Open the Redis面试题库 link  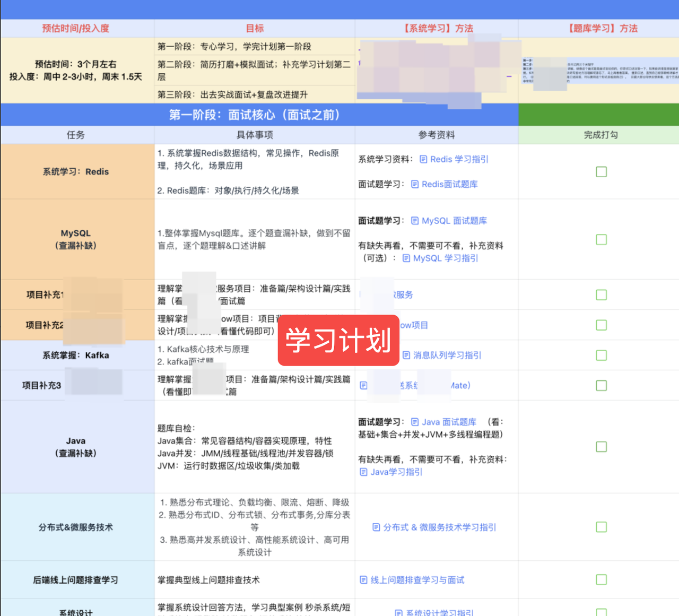[x=445, y=184]
